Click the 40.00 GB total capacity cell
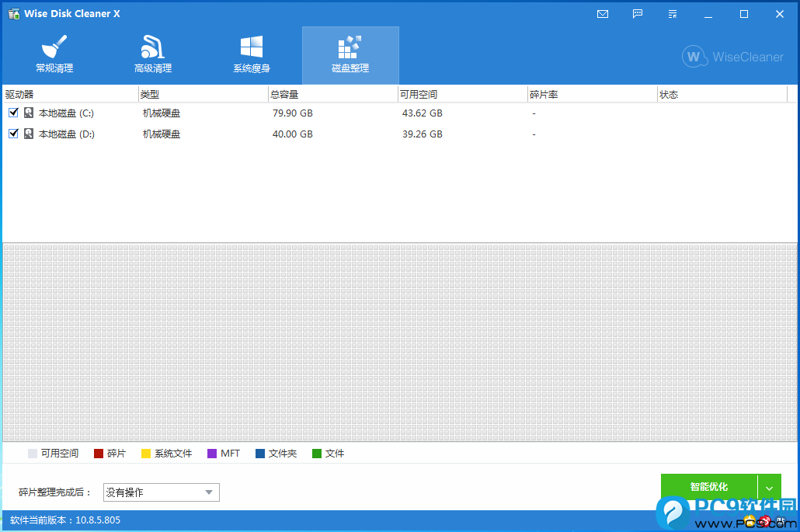This screenshot has height=532, width=800. click(292, 134)
